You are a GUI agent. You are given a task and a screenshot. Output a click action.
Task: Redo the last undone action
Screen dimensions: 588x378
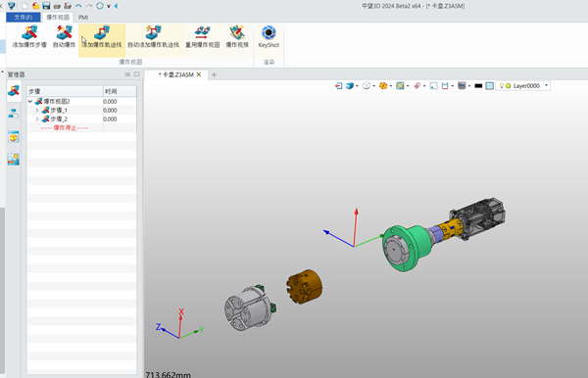(89, 6)
